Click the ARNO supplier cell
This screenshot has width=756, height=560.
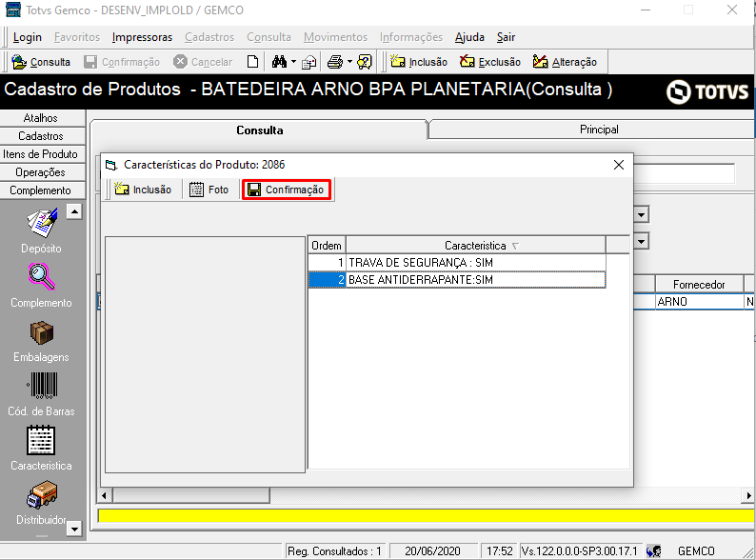tap(699, 302)
